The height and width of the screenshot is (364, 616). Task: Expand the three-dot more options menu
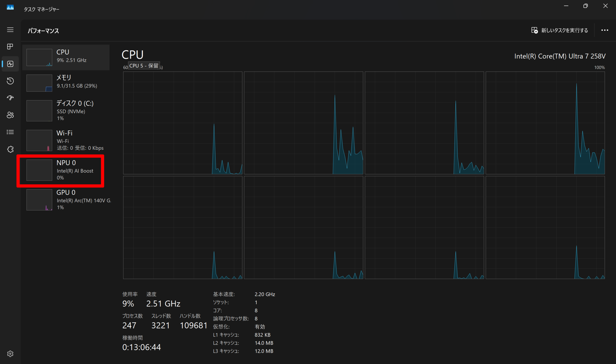click(604, 30)
